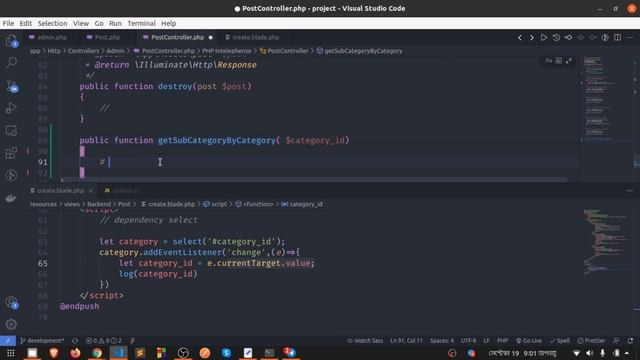
Task: Switch to the Post.php tab
Action: tap(103, 37)
